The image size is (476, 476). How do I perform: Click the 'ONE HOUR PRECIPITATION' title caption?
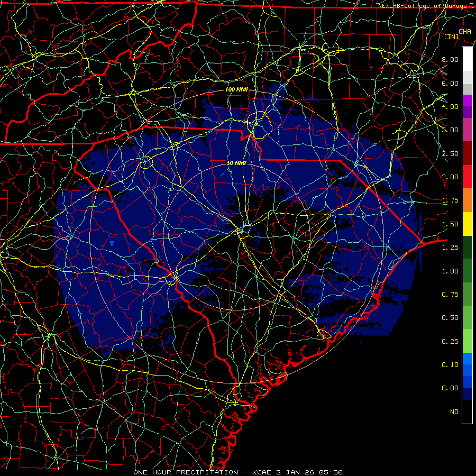click(x=186, y=472)
